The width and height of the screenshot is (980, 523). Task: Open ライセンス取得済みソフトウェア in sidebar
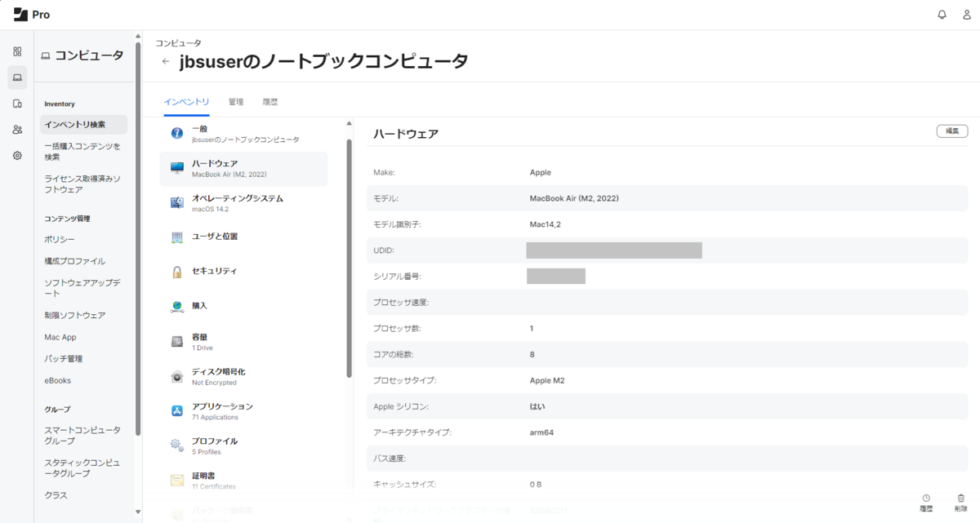click(83, 184)
